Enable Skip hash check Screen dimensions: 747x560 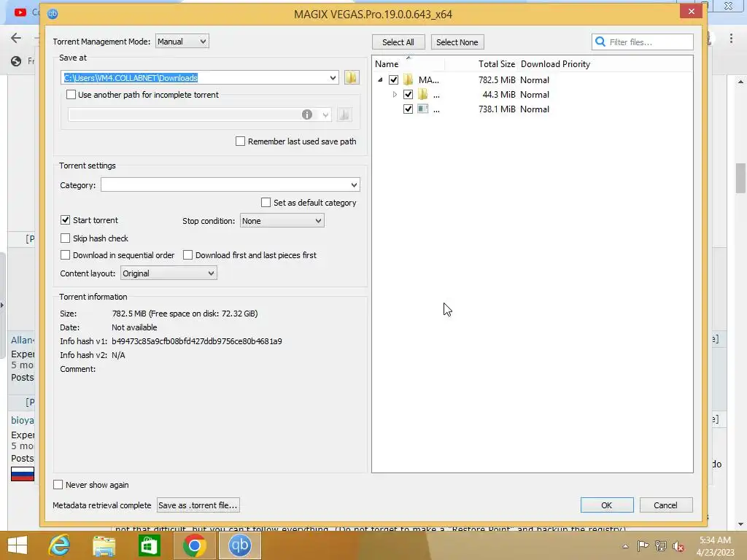tap(65, 238)
